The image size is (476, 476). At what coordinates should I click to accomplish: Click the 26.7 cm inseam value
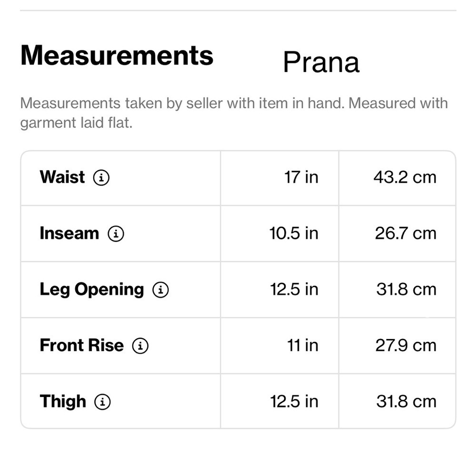(x=406, y=233)
